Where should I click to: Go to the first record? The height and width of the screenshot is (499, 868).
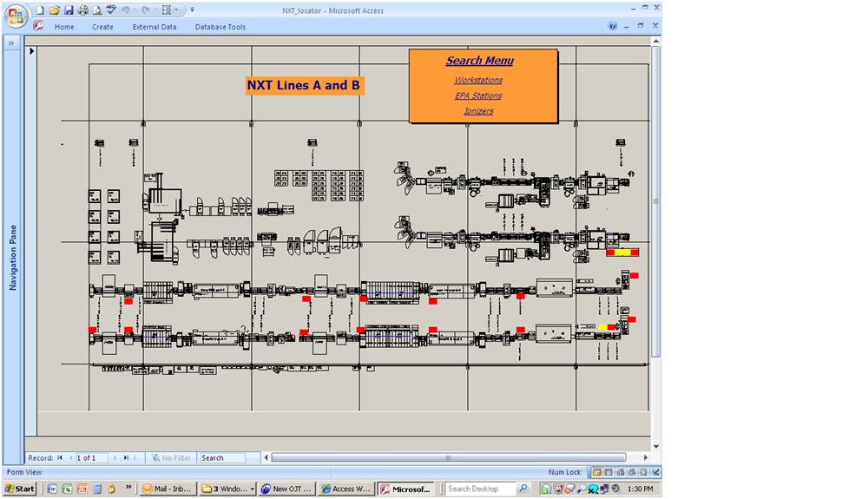[x=60, y=458]
